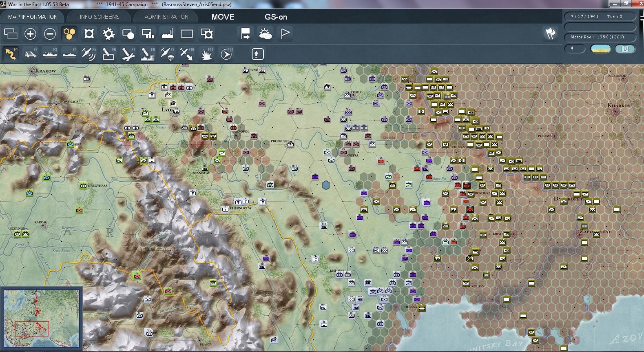
Task: Click the BRASOV city label on the map
Action: [206, 344]
